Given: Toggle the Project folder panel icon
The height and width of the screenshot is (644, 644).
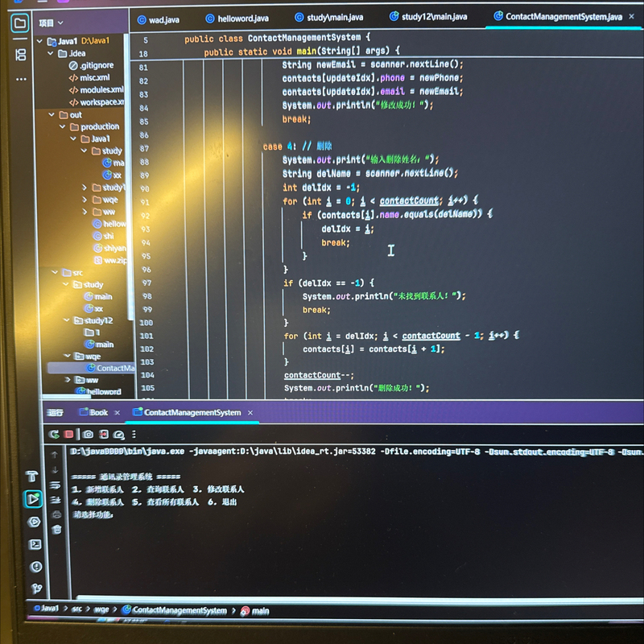Looking at the screenshot, I should 19,23.
